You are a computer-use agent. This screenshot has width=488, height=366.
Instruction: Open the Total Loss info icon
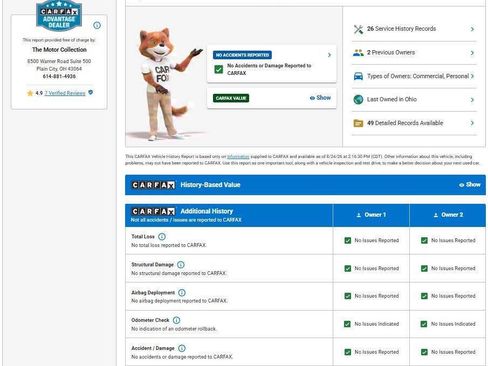coord(162,237)
